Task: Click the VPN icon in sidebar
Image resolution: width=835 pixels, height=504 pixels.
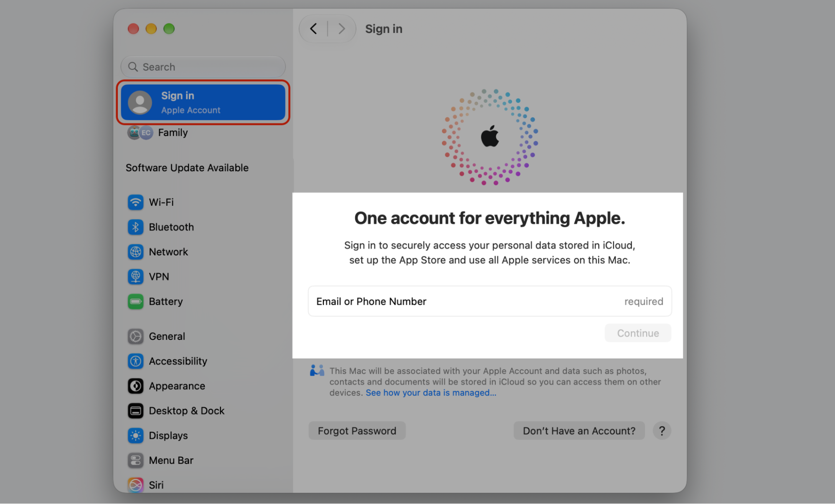Action: [x=135, y=277]
